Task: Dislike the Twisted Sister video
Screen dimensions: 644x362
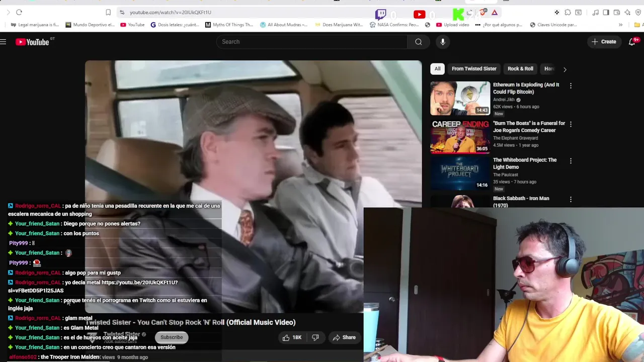Action: [x=315, y=337]
